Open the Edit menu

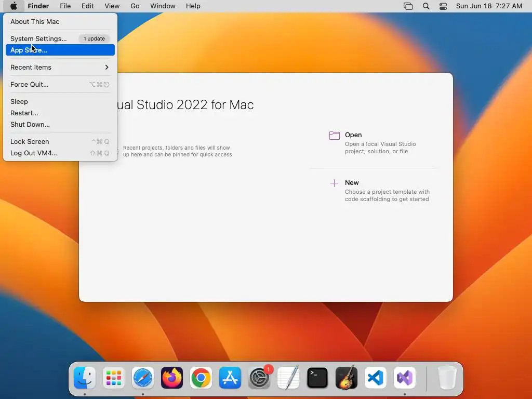click(87, 6)
